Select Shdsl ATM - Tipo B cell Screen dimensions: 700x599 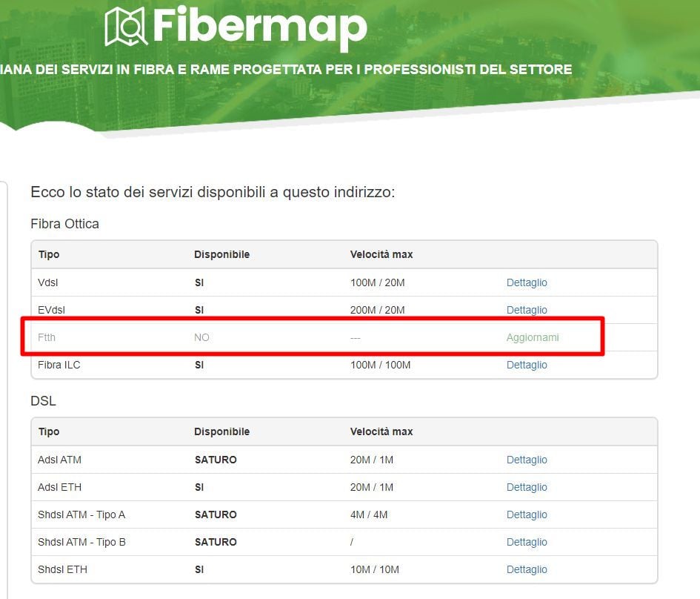pyautogui.click(x=81, y=542)
